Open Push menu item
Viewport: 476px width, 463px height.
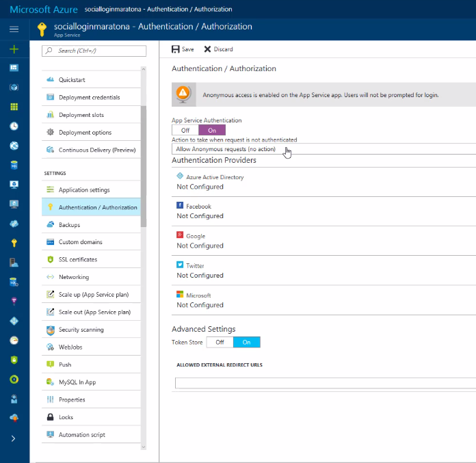(x=91, y=365)
